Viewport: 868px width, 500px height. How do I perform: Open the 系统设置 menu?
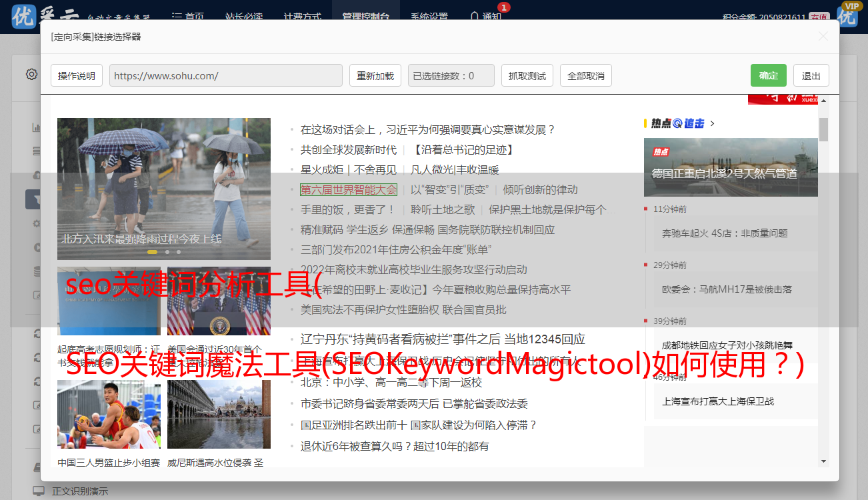429,17
